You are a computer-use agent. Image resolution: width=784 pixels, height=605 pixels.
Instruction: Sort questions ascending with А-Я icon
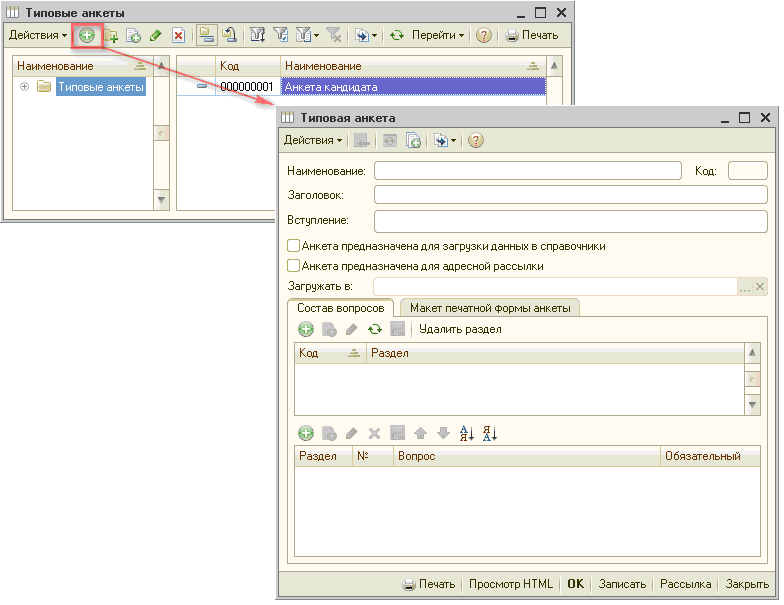point(466,433)
